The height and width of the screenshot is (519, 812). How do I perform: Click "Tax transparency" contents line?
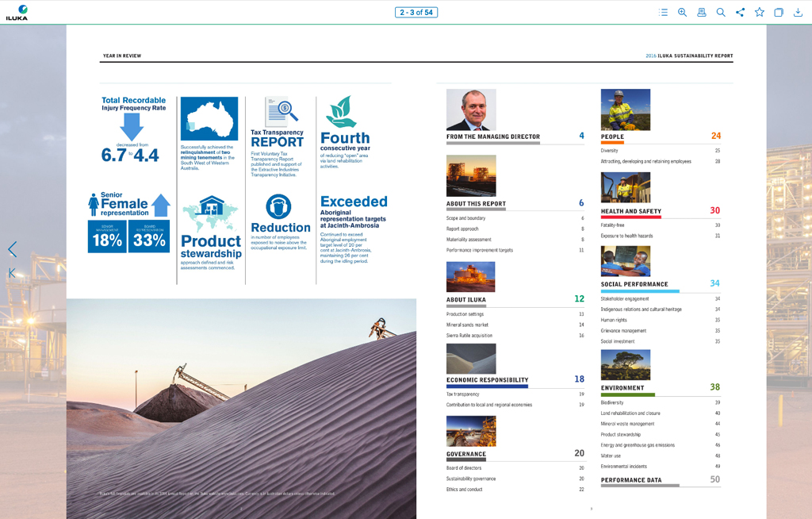pos(463,394)
